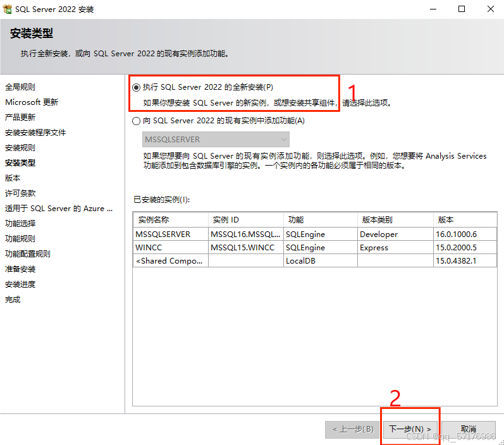
Task: Select 准备安装 step in sidebar
Action: [20, 269]
